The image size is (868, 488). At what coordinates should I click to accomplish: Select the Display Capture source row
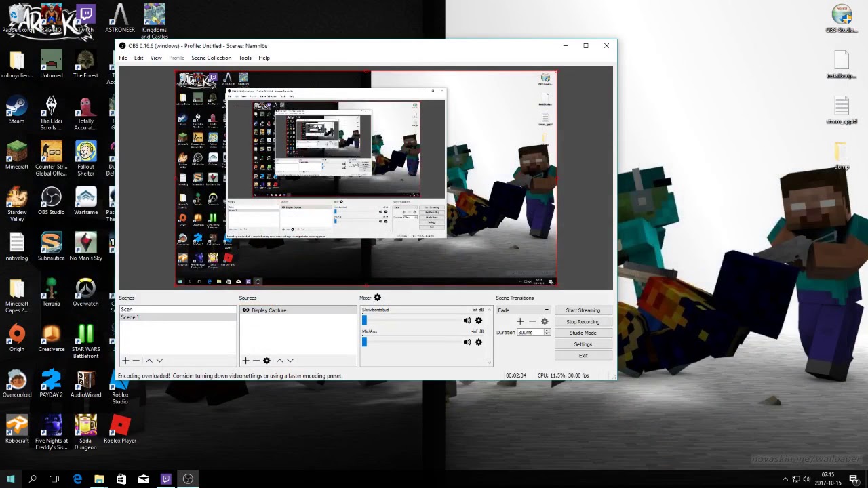pyautogui.click(x=298, y=310)
